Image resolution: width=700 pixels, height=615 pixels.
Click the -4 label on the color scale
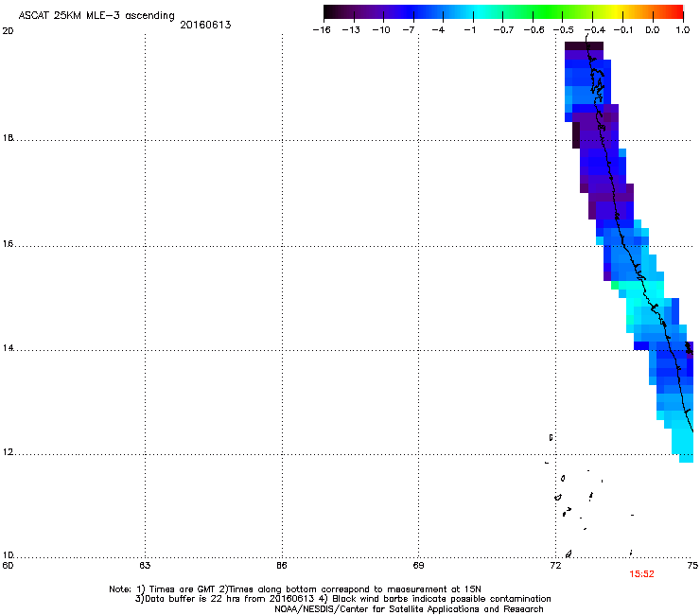point(438,30)
